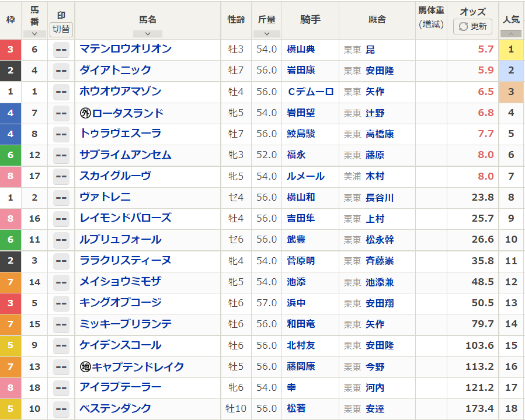Select odds value 5.7

pos(485,49)
